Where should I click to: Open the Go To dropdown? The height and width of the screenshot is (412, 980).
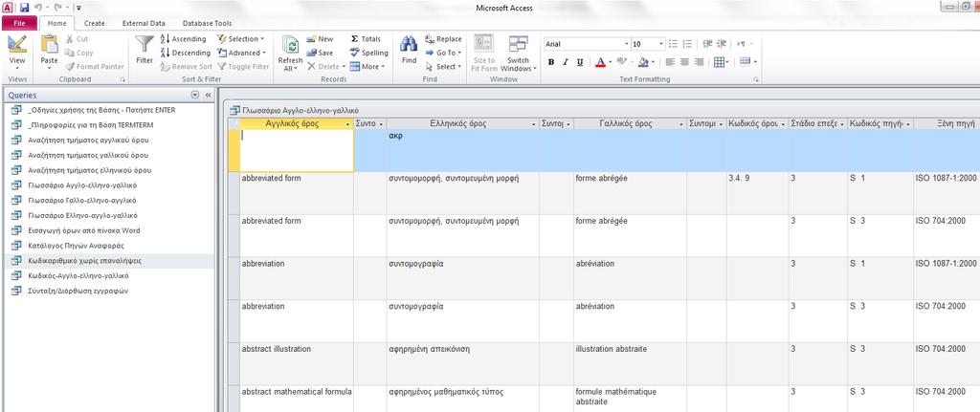coord(444,53)
